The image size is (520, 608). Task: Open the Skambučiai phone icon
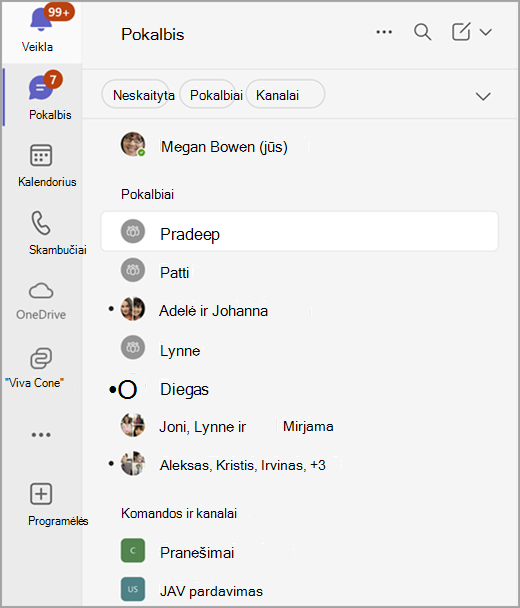coord(41,223)
